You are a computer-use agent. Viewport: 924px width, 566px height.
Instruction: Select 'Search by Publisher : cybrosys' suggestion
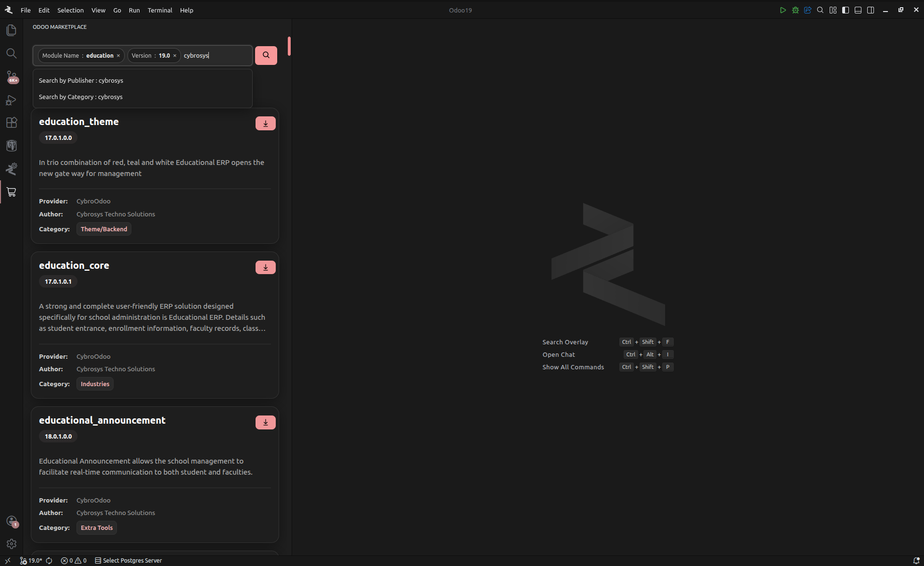point(142,80)
